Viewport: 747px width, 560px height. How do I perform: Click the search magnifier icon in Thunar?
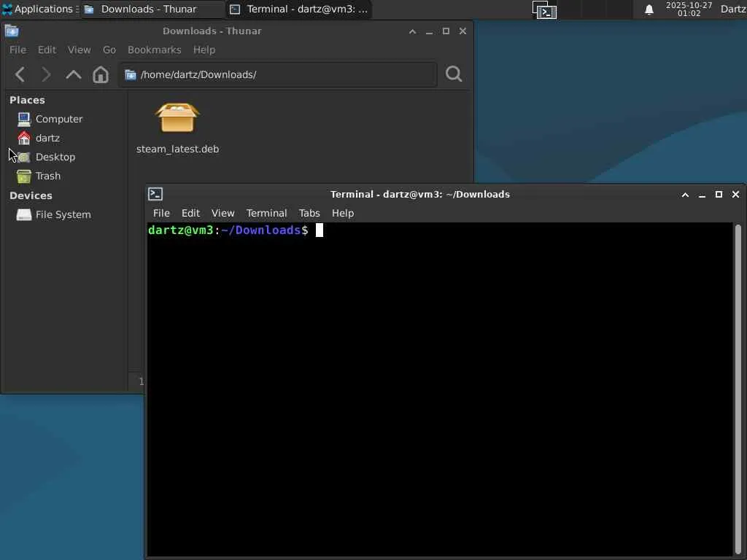click(454, 74)
